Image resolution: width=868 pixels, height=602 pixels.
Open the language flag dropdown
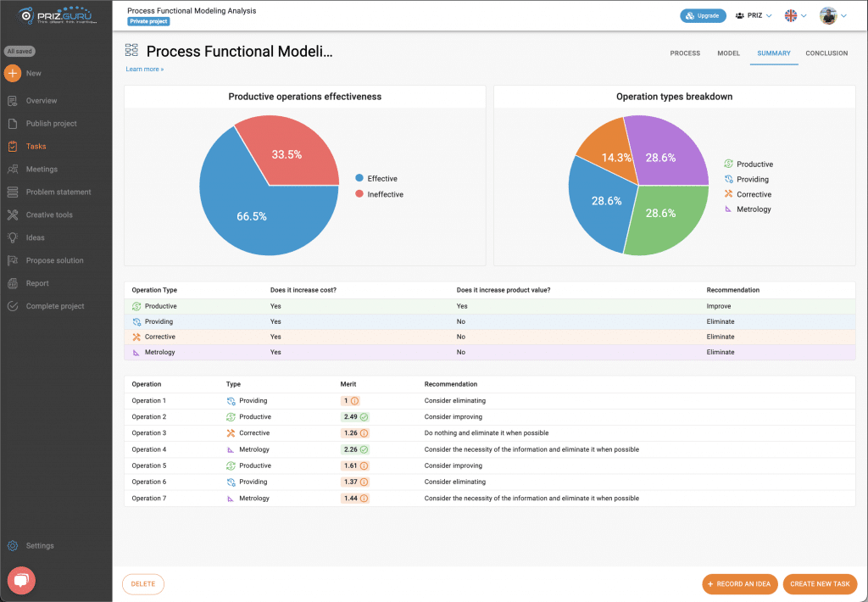(795, 15)
